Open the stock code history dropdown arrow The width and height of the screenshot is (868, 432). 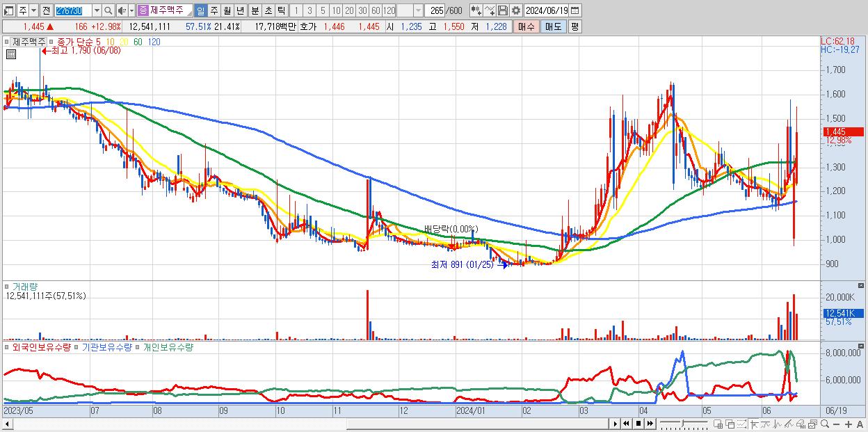click(97, 11)
